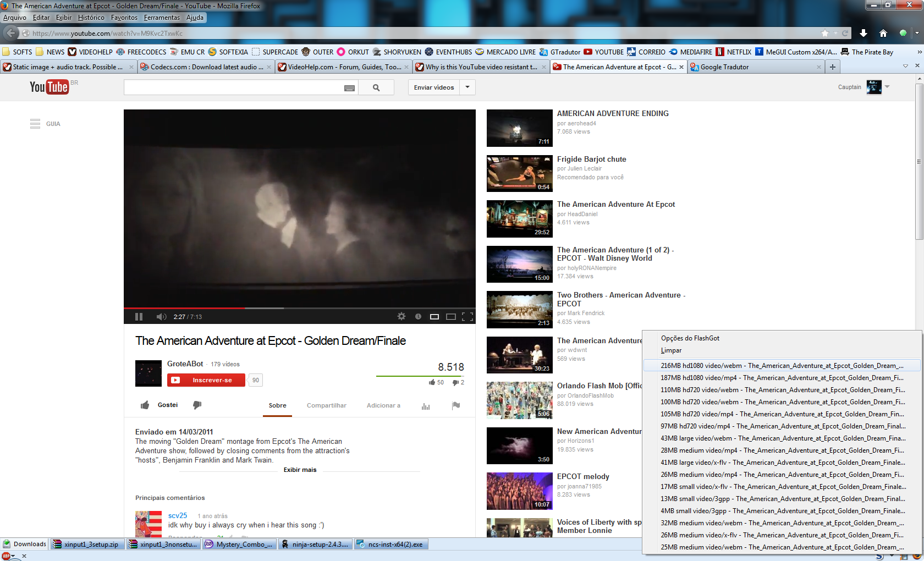Open the Cauptain account avatar

click(874, 87)
